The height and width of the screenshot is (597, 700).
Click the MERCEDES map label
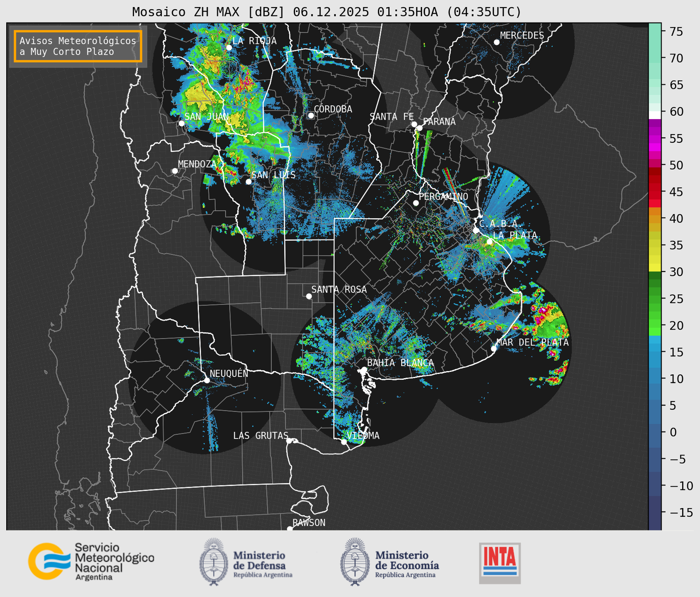[x=522, y=36]
